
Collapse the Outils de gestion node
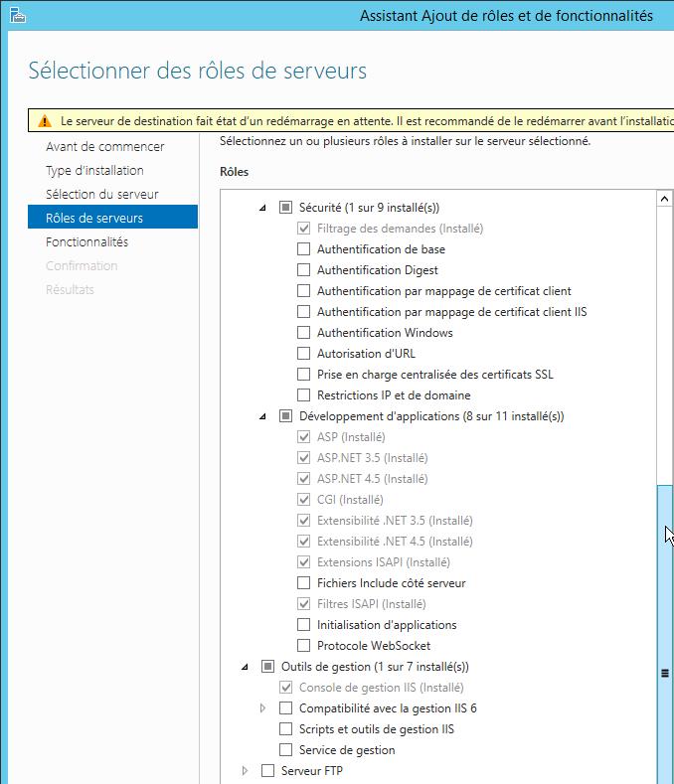(x=245, y=667)
